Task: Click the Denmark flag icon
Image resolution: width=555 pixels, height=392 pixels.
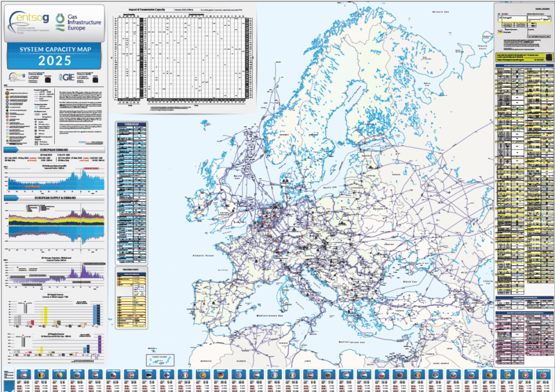Action: [x=131, y=375]
